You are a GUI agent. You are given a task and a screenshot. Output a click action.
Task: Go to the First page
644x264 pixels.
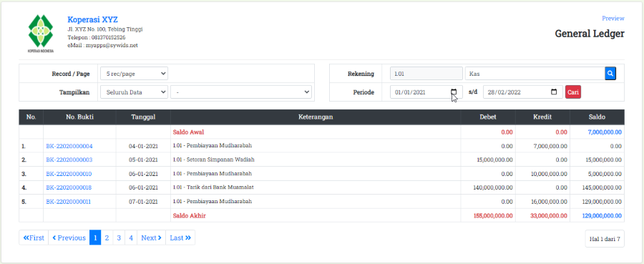coord(34,238)
